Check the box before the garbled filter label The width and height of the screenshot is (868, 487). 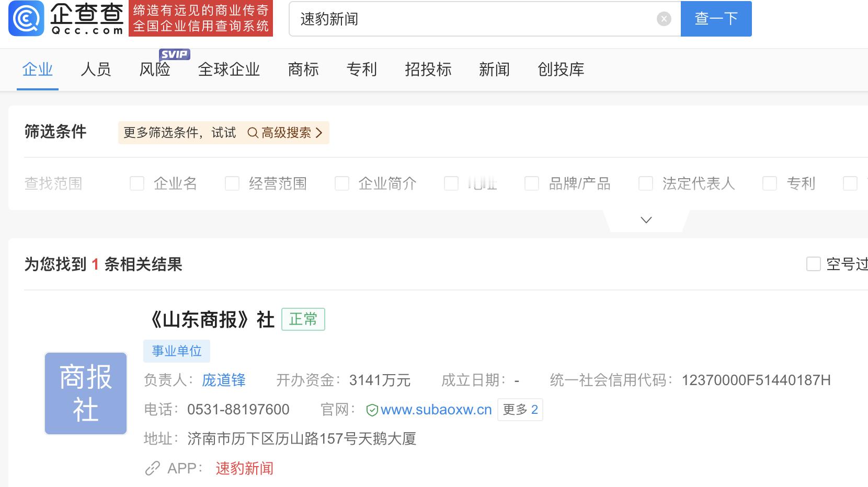[x=451, y=183]
